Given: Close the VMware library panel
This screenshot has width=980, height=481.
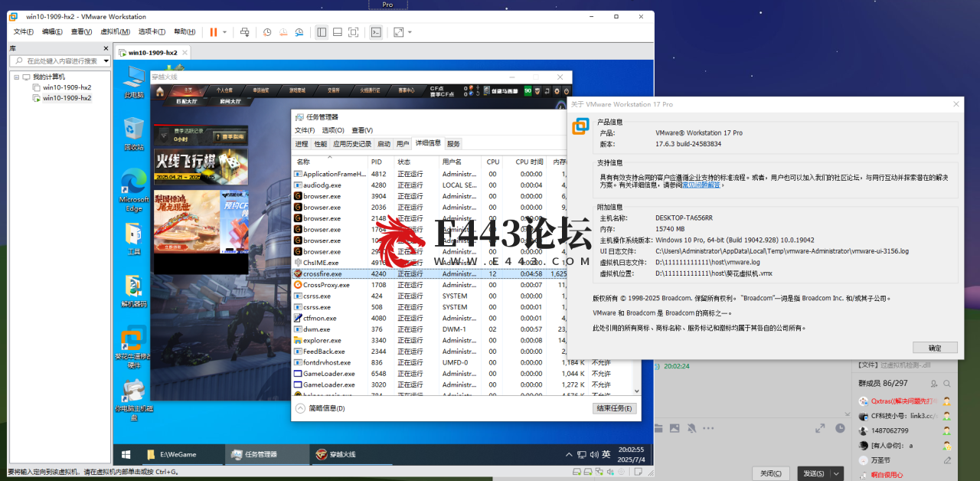Looking at the screenshot, I should (x=106, y=48).
